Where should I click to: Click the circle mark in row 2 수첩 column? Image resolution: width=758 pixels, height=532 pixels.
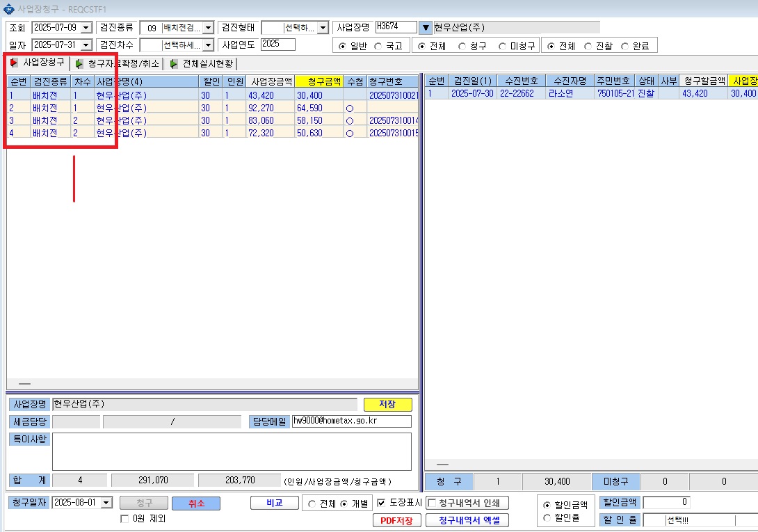(x=350, y=108)
